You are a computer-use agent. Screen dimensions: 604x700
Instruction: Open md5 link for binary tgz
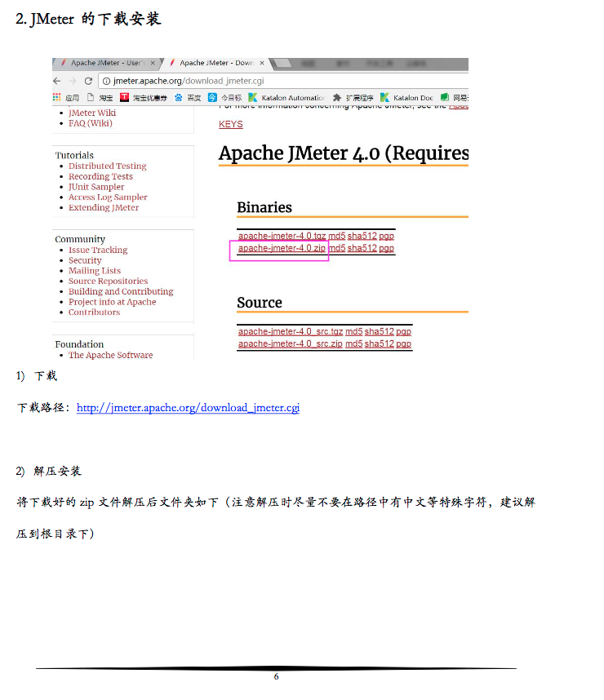[337, 236]
